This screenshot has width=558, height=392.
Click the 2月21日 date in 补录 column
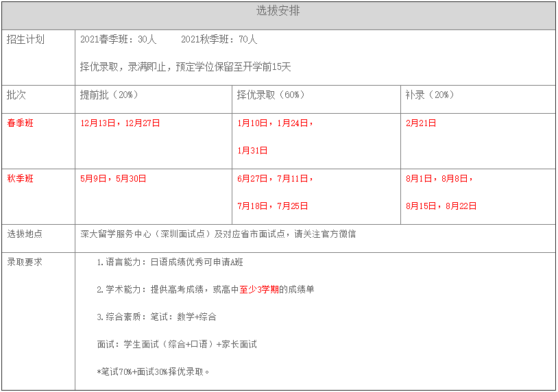(421, 123)
